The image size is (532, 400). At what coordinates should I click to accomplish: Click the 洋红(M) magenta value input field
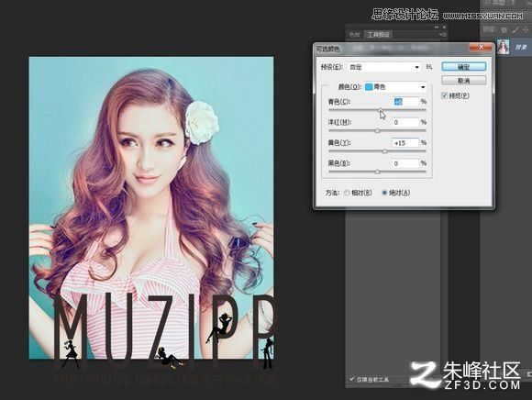tap(405, 122)
